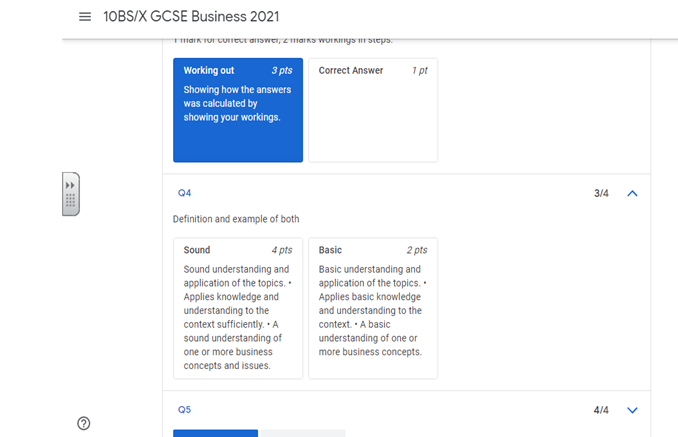Open the '10BS/X GCSE Business 2021' class title

(191, 17)
